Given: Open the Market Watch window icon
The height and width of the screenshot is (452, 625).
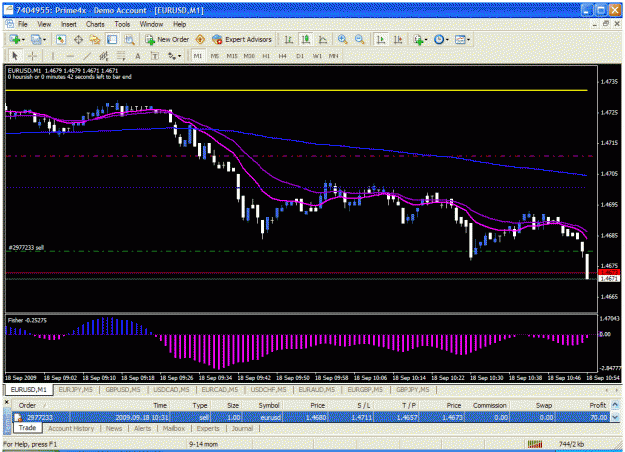Looking at the screenshot, I should [61, 39].
